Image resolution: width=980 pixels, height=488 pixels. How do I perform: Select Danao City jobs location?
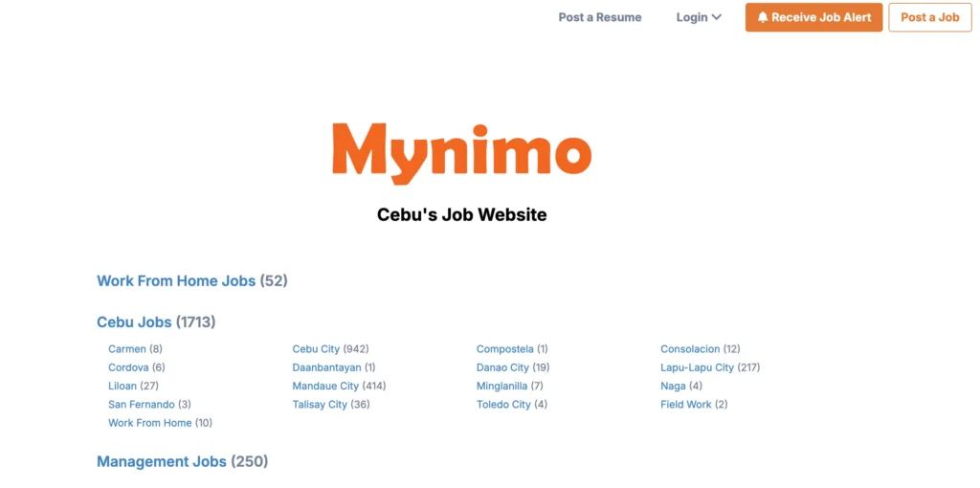pos(502,367)
